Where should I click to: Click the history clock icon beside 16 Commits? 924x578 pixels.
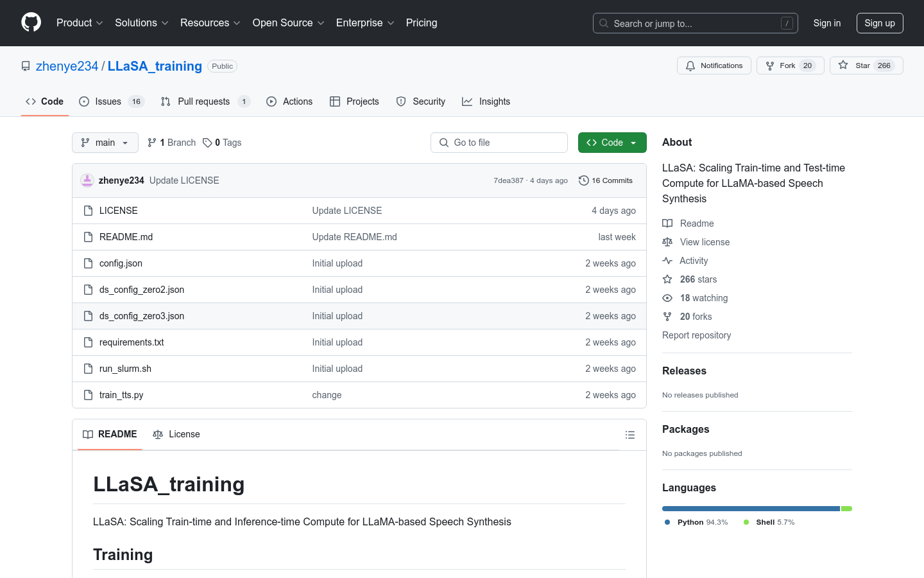[583, 180]
